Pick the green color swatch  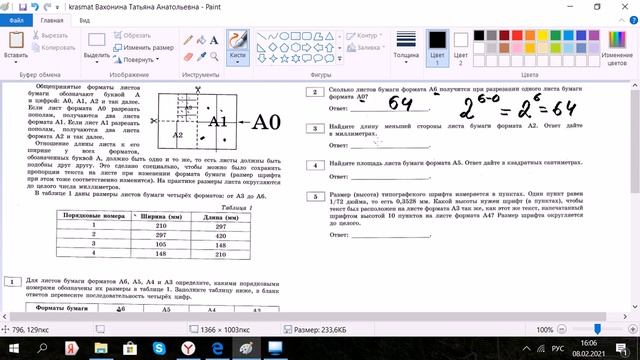point(556,36)
